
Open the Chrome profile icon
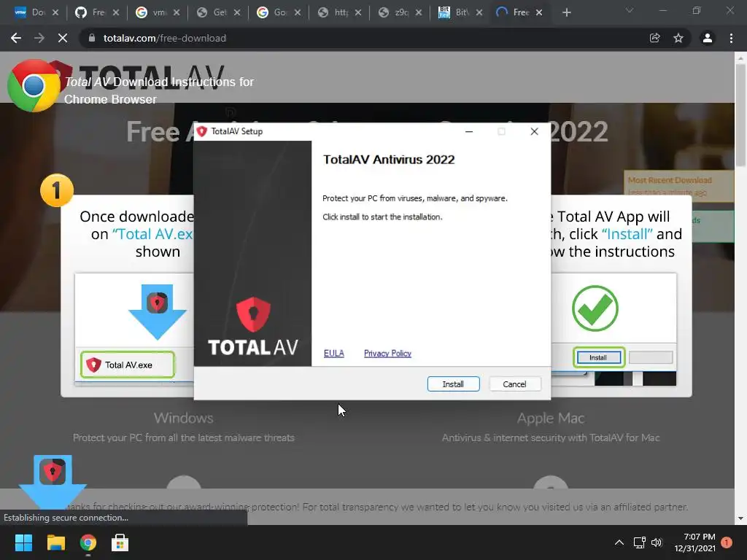708,38
